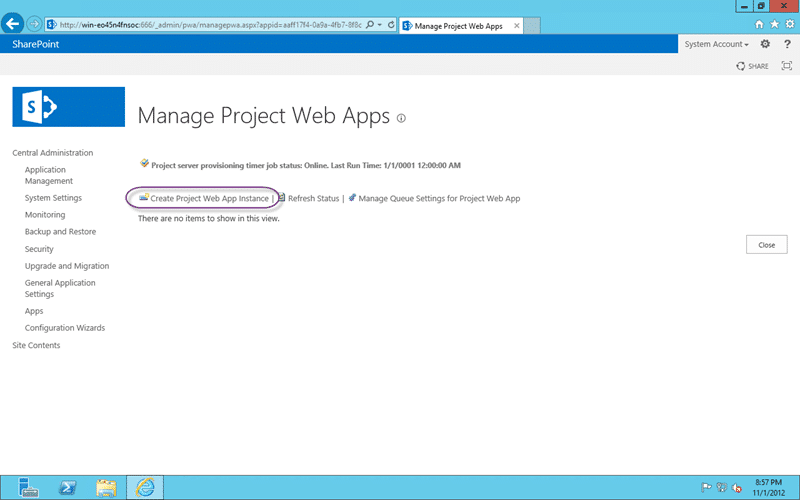This screenshot has width=800, height=500.
Task: Click the SharePoint Help question mark
Action: pos(787,44)
